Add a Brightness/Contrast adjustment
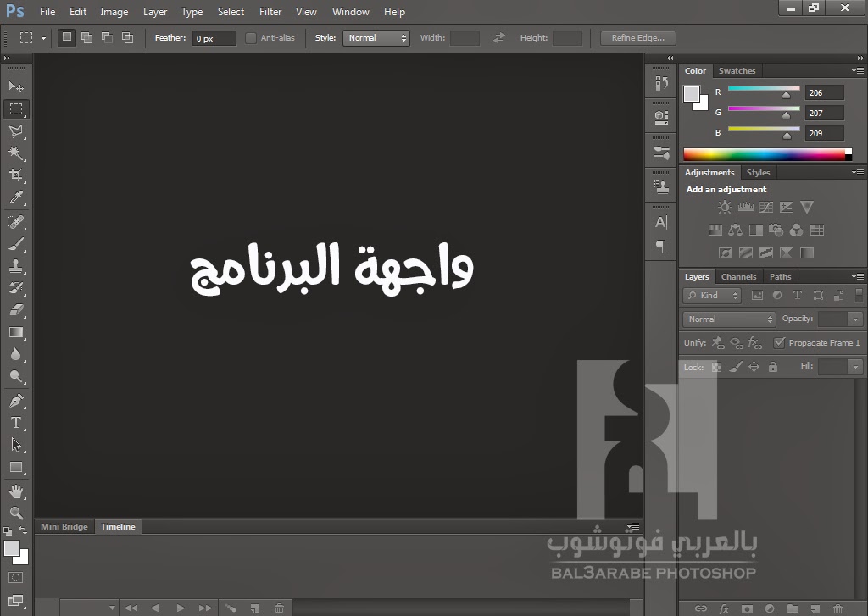The height and width of the screenshot is (616, 868). pos(725,208)
